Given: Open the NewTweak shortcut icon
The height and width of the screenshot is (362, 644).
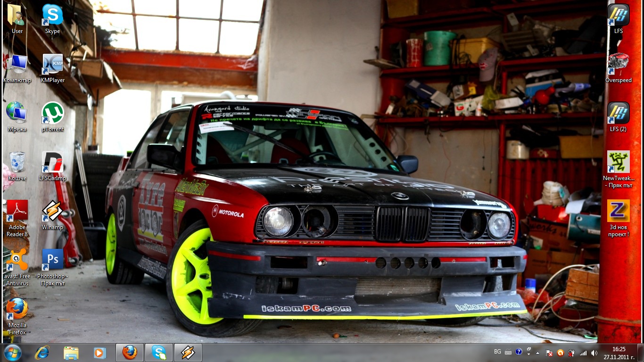Looking at the screenshot, I should [618, 169].
